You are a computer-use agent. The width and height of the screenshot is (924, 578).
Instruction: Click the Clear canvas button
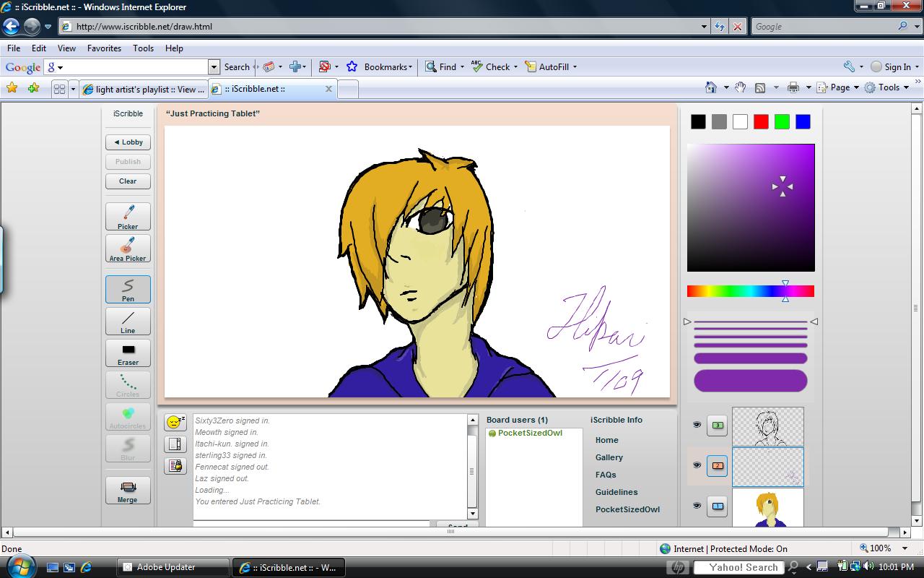pos(128,181)
